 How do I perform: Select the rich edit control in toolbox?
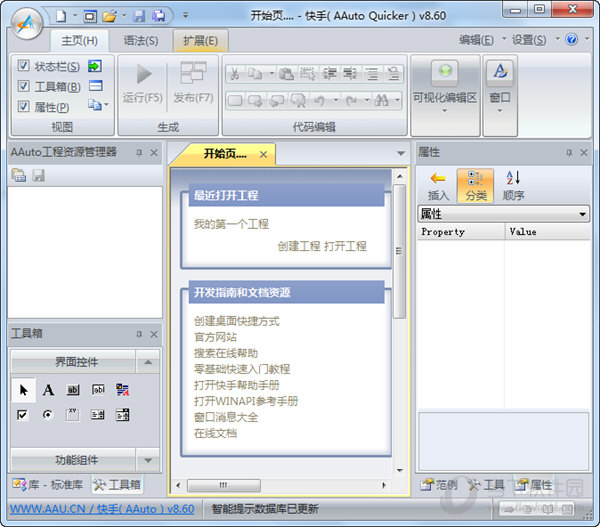click(122, 390)
